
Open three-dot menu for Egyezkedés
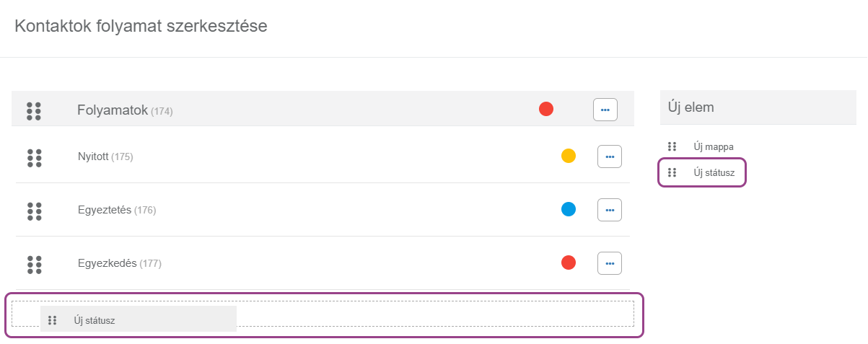point(609,263)
